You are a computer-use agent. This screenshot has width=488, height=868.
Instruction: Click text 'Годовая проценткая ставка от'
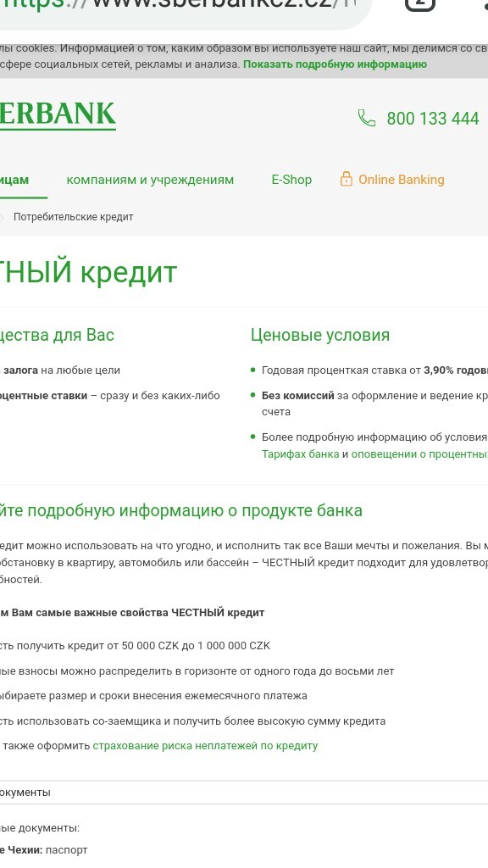tap(341, 370)
